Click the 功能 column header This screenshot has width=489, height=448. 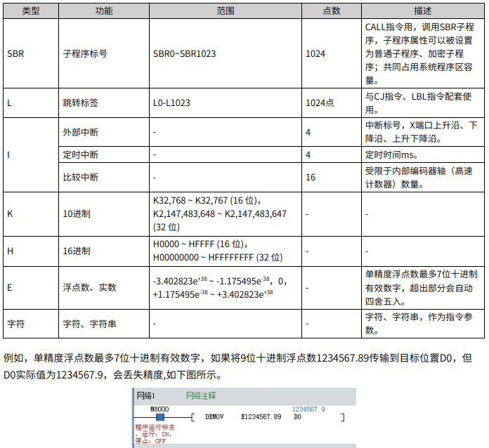click(x=104, y=11)
